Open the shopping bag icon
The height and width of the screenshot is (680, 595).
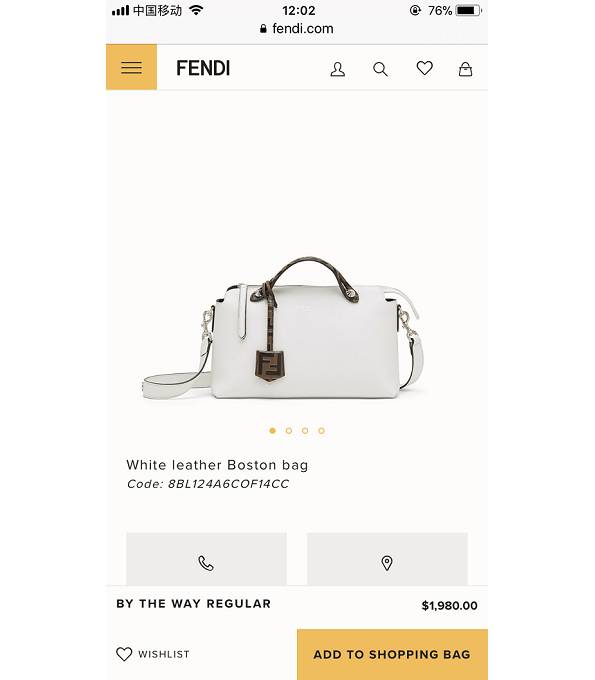[465, 69]
